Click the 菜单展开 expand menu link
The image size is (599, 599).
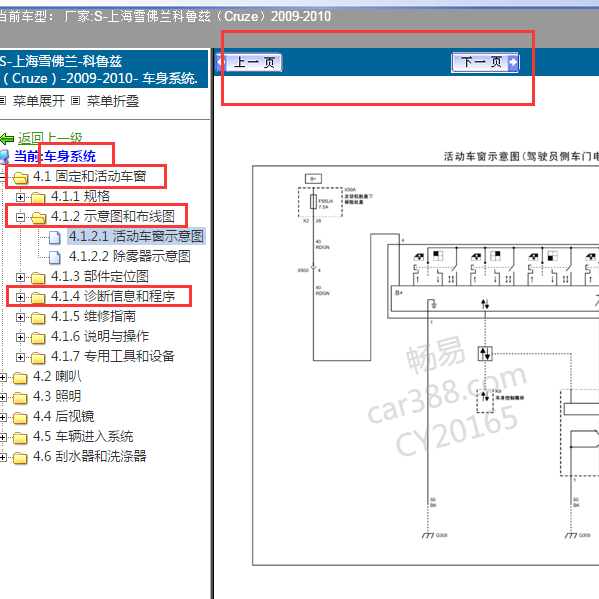[39, 101]
